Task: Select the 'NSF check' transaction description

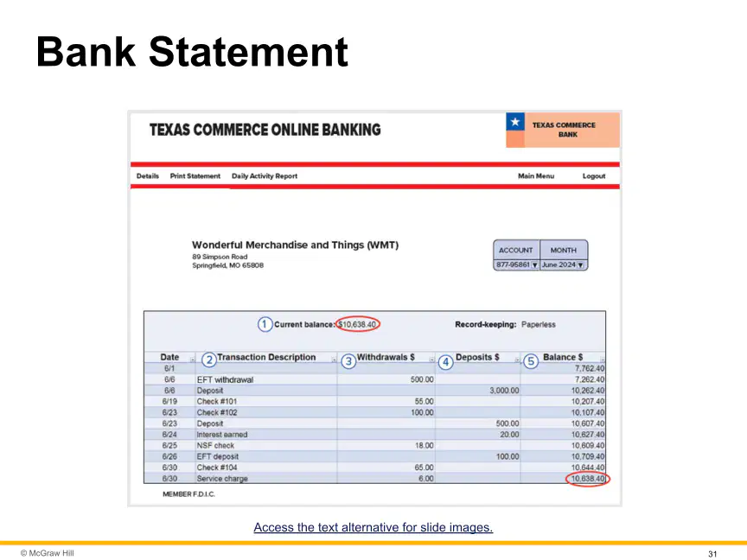Action: [215, 445]
